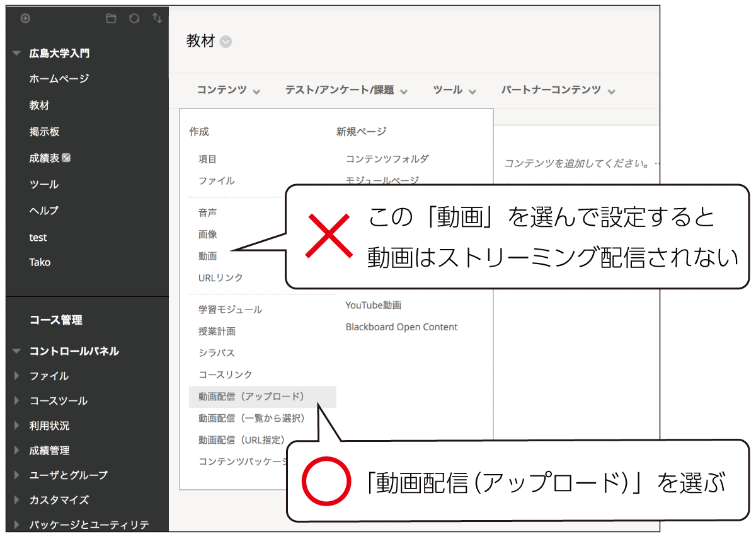Image resolution: width=756 pixels, height=539 pixels.
Task: Collapse the 広島大学入門 course menu
Action: [x=17, y=54]
